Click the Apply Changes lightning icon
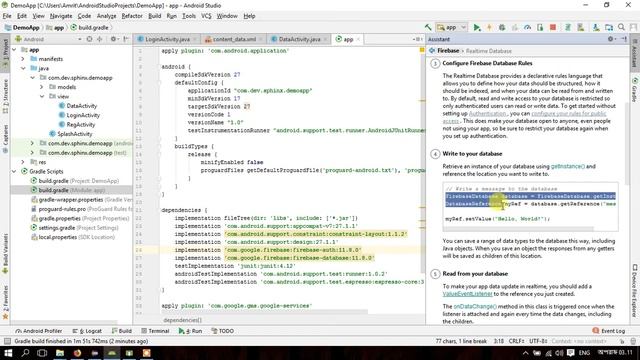This screenshot has width=640, height=360. tap(489, 27)
